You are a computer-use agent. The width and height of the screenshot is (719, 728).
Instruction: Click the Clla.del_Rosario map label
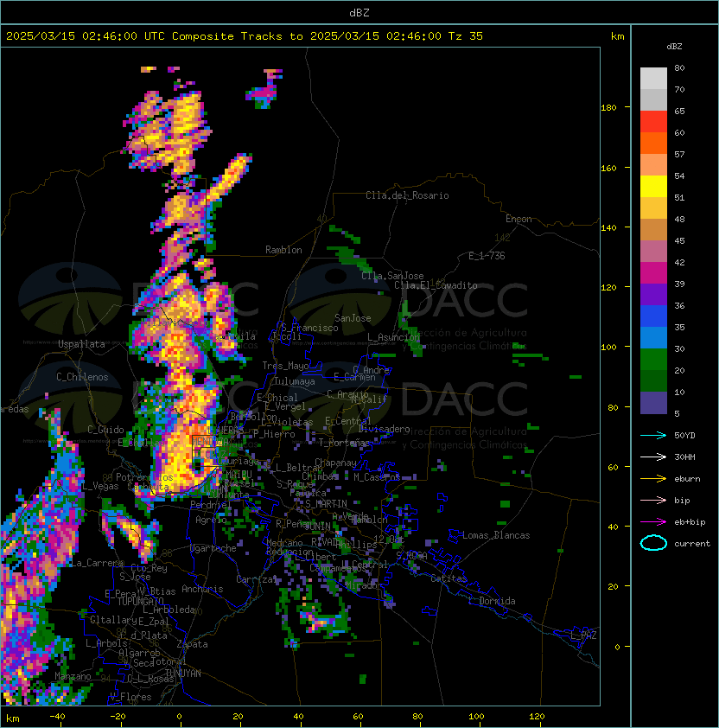(x=407, y=195)
